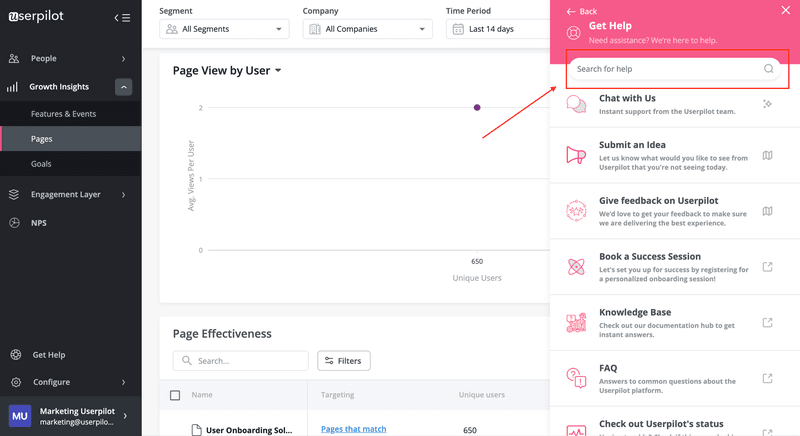Click the external link icon for Knowledge Base
Image resolution: width=800 pixels, height=436 pixels.
coord(767,322)
